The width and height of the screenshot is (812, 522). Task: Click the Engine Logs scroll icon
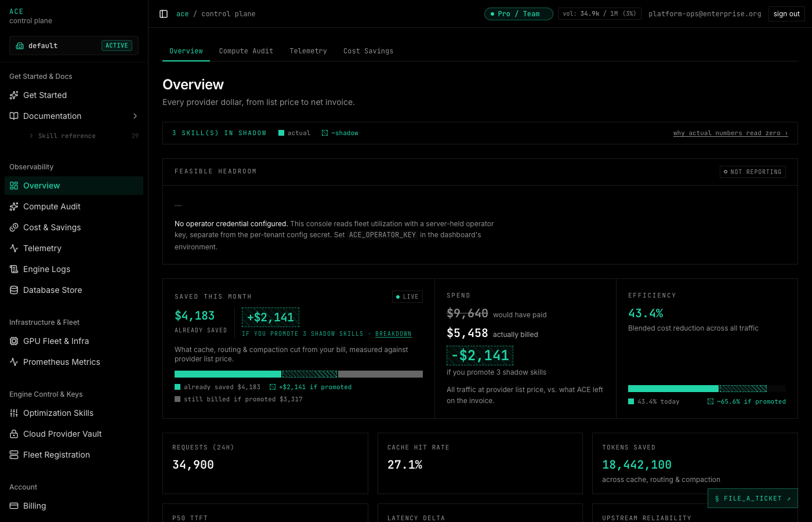click(x=14, y=269)
